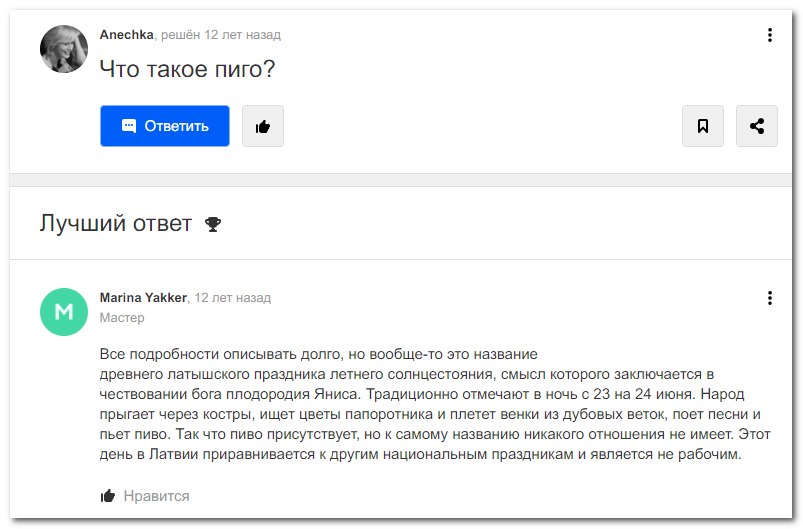The image size is (803, 529).
Task: Open Marina Yakker's profile link
Action: click(x=143, y=298)
